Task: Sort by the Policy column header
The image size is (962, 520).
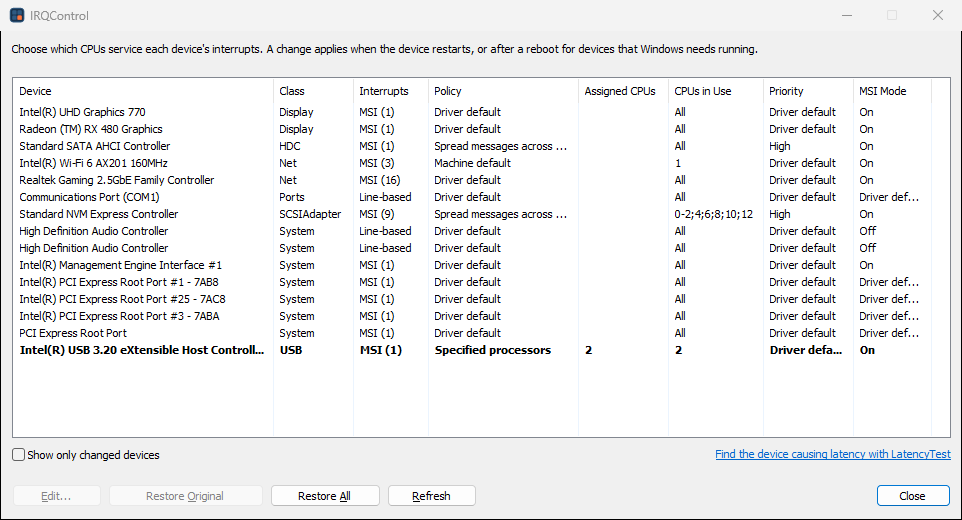Action: pyautogui.click(x=503, y=91)
